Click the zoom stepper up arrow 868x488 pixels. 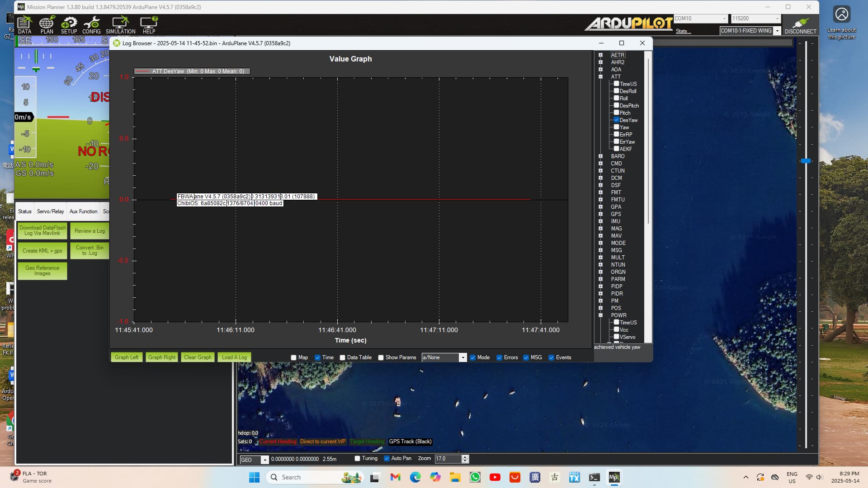click(465, 457)
